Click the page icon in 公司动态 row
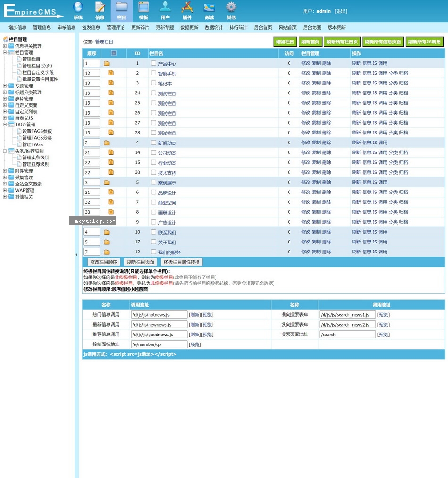 (111, 152)
